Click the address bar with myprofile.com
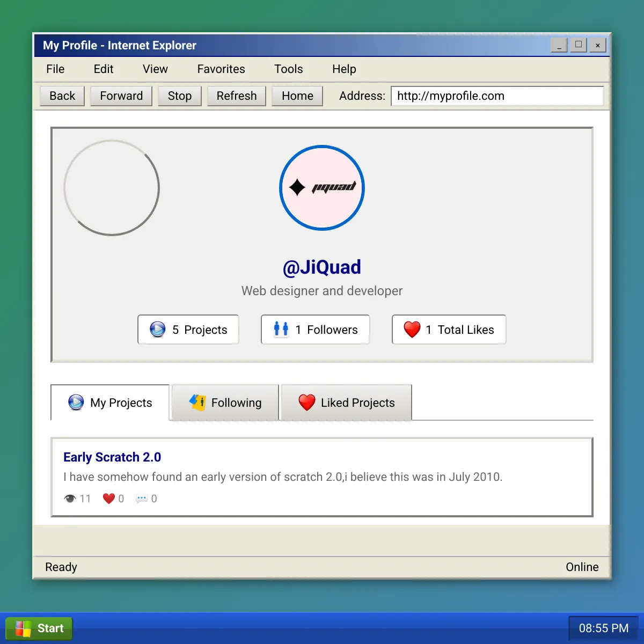This screenshot has height=644, width=644. point(497,96)
